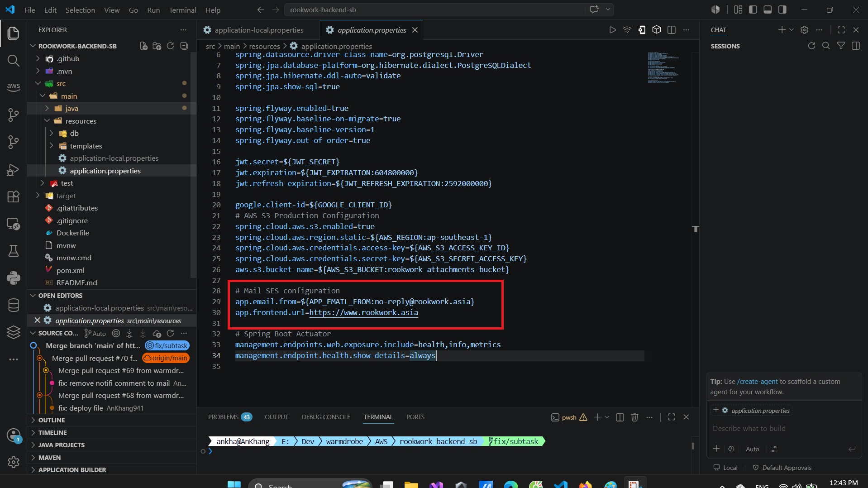Viewport: 868px width, 488px height.
Task: Click the editor minimap preview
Action: 663,68
